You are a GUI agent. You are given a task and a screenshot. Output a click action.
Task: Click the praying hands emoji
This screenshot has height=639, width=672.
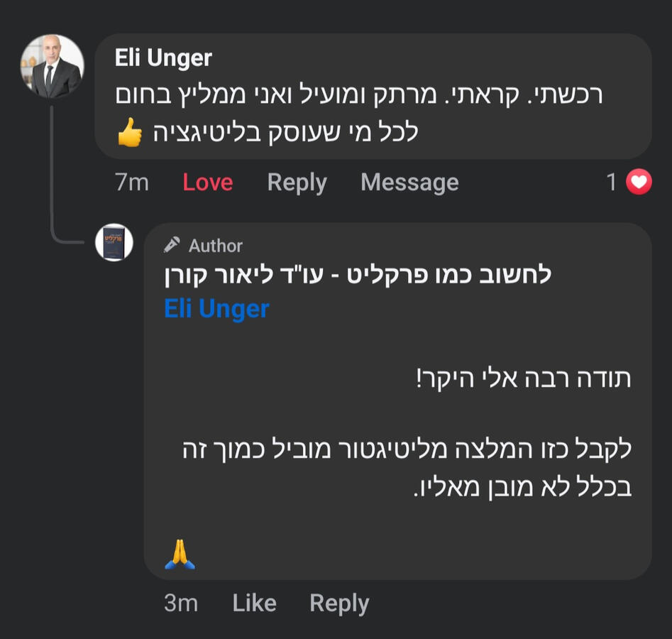[180, 555]
